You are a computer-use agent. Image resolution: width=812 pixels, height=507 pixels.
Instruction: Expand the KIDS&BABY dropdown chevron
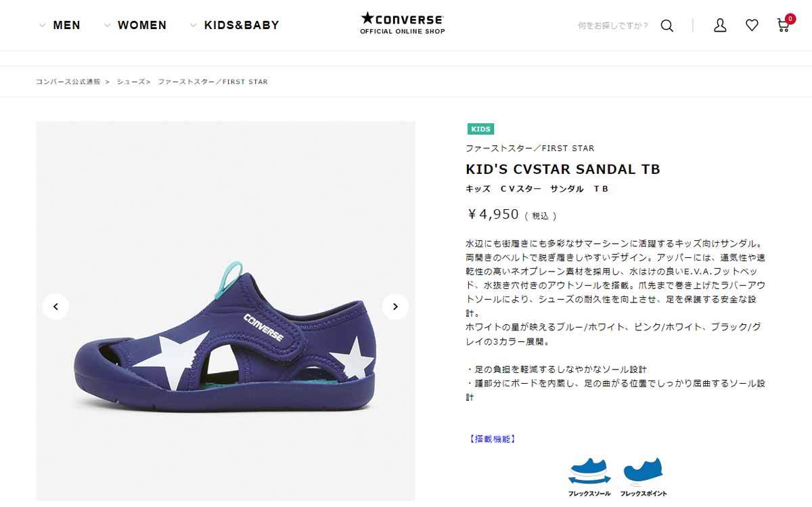pos(193,26)
